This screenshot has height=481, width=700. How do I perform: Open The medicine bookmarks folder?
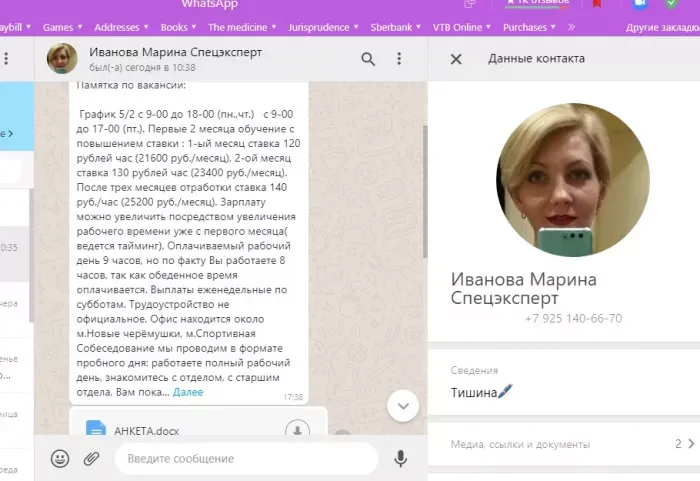click(x=242, y=27)
